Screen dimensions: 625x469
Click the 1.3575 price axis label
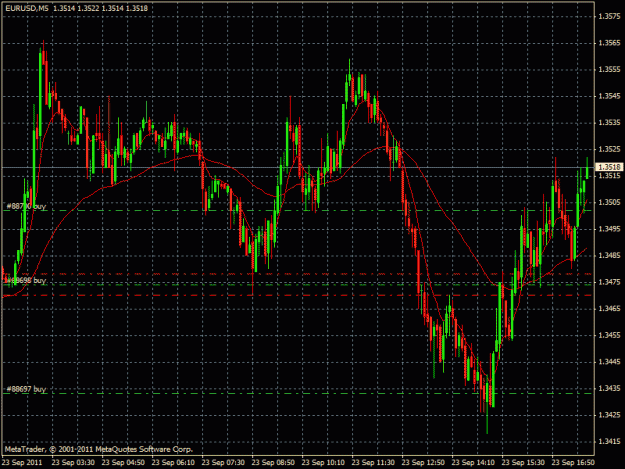[x=609, y=16]
